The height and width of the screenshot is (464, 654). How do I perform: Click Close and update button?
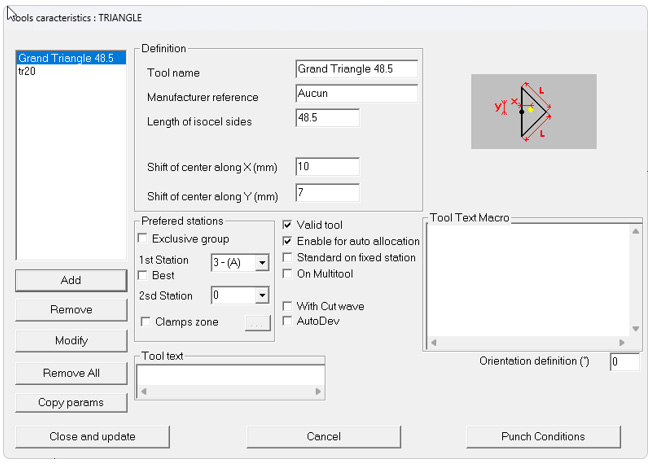[x=92, y=436]
